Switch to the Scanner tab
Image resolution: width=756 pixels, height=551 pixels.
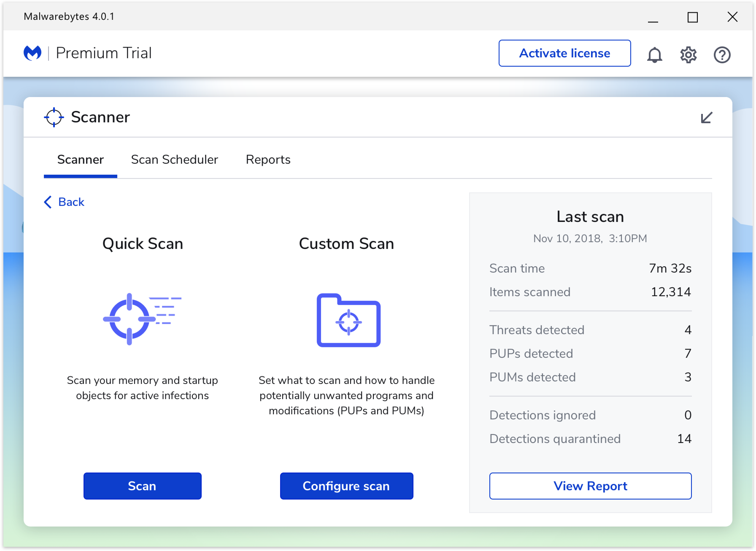[80, 160]
